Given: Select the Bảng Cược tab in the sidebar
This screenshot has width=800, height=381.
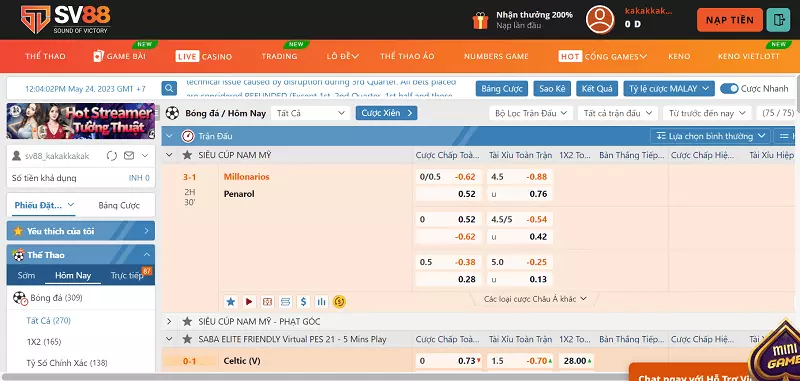Looking at the screenshot, I should point(119,206).
